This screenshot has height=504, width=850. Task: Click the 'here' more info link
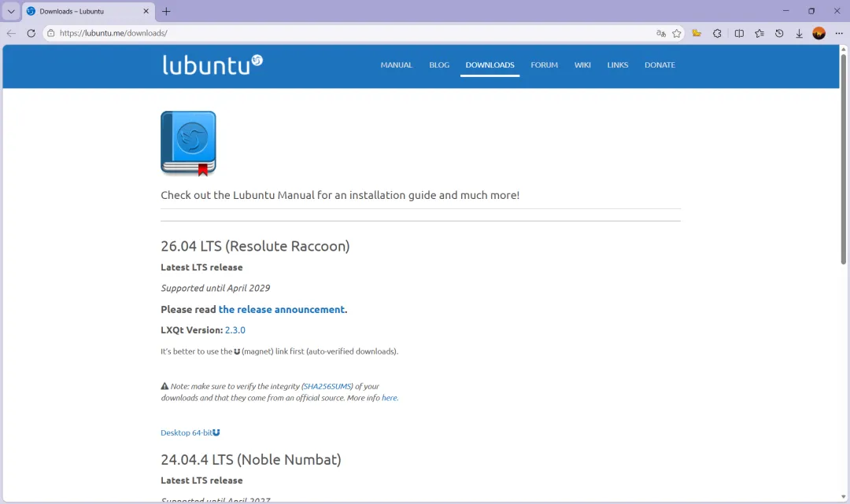point(390,398)
